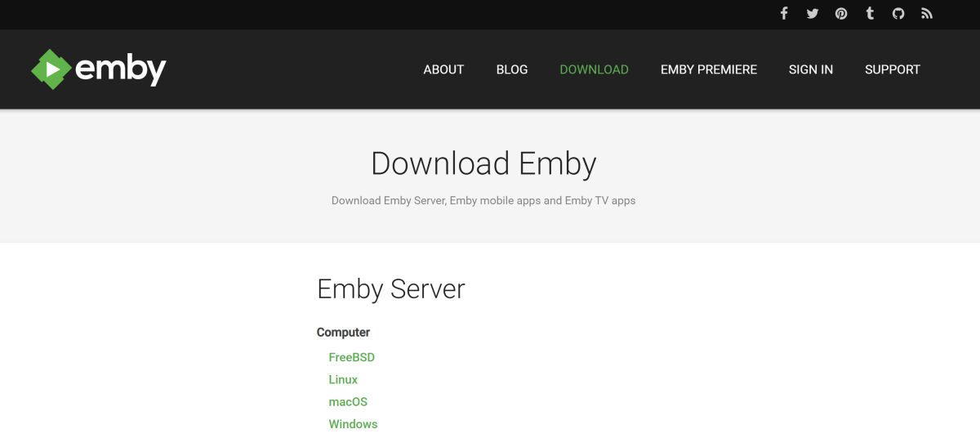The image size is (980, 447).
Task: Visit the Pinterest icon link
Action: point(841,14)
